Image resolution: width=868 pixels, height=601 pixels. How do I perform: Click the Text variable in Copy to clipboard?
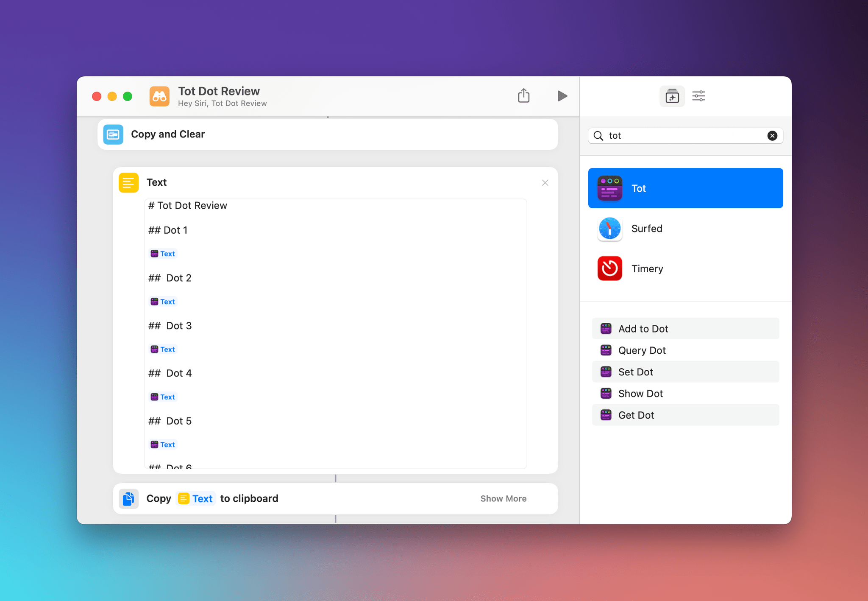(196, 499)
